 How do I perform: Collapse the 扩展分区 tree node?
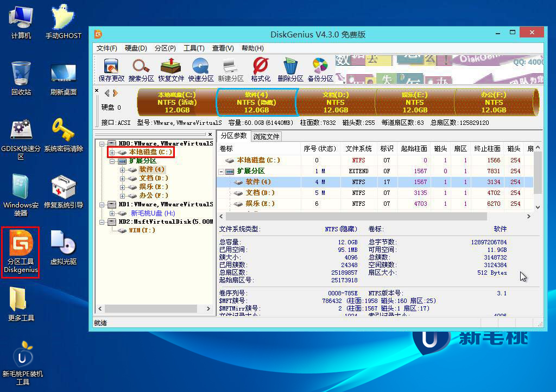click(112, 161)
